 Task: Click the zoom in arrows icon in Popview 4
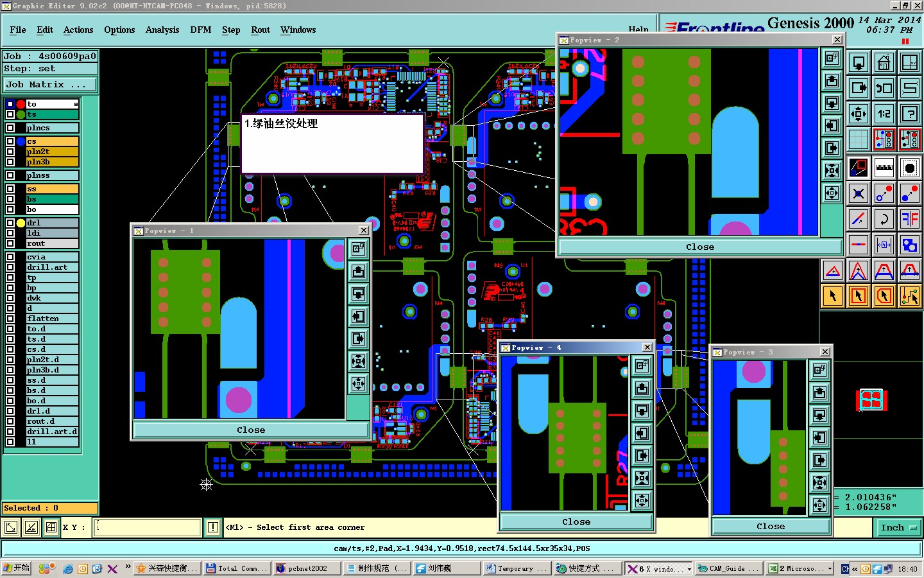[642, 478]
